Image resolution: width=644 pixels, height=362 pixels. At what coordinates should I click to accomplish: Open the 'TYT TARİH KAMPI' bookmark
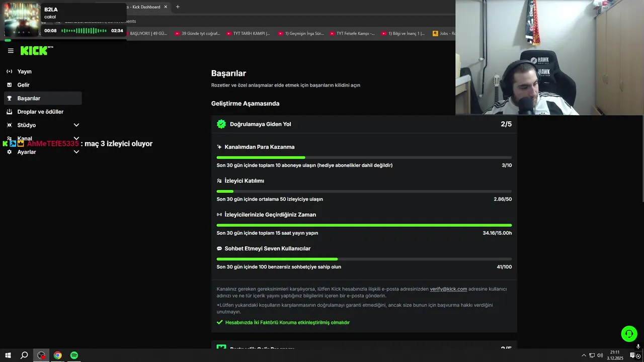coord(248,34)
